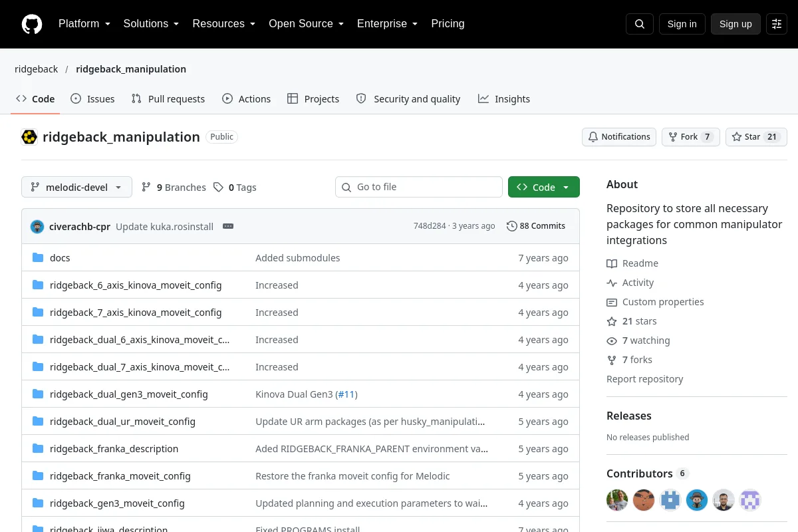Open civerachb-cpr commit author avatar
This screenshot has width=798, height=532.
pyautogui.click(x=37, y=226)
